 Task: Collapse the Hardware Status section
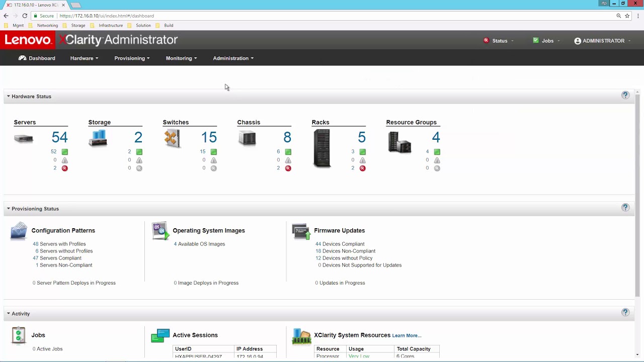(x=9, y=97)
